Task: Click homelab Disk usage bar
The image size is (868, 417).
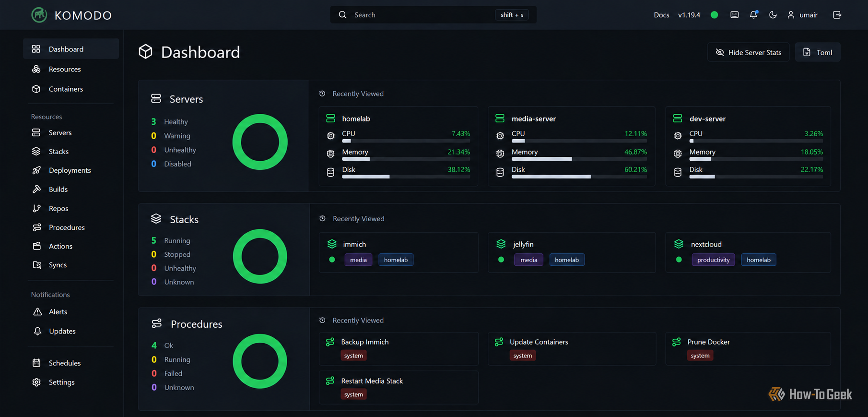Action: [406, 177]
